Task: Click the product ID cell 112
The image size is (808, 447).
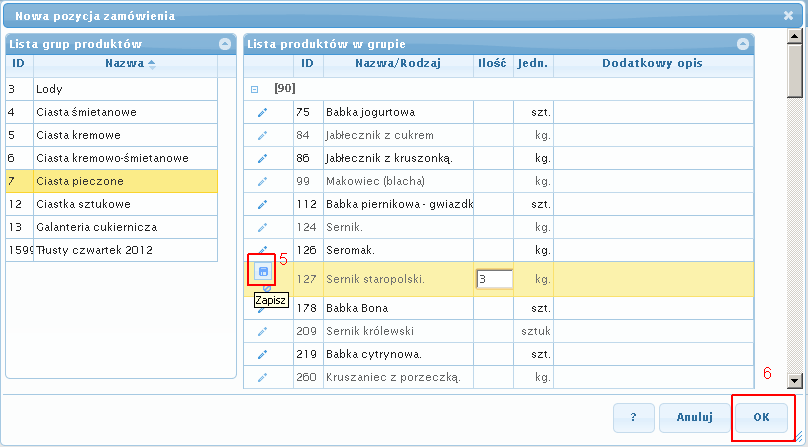Action: click(308, 204)
